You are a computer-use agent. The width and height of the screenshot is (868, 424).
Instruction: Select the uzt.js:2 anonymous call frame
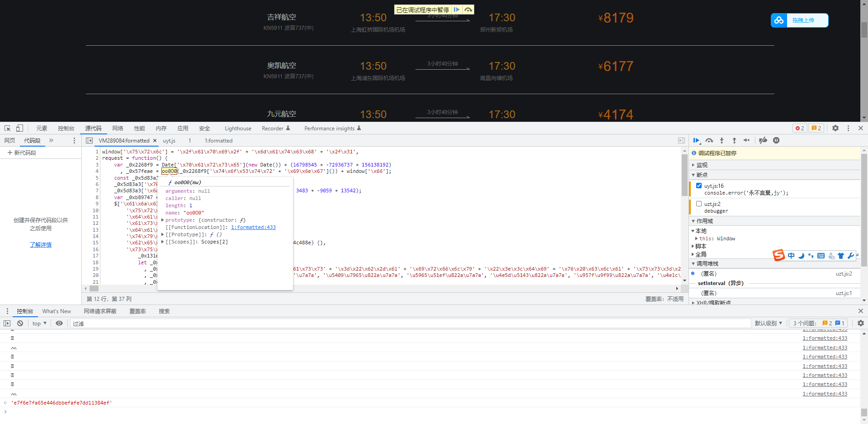[776, 274]
